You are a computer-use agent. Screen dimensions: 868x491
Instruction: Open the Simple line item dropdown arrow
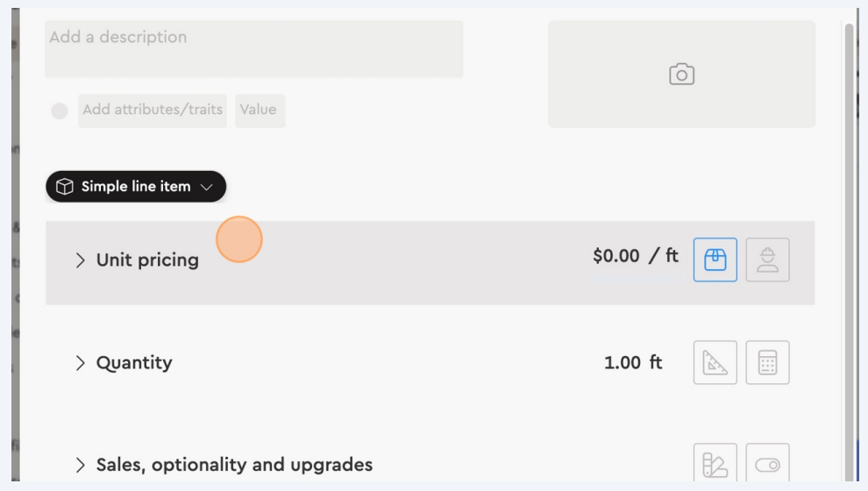pyautogui.click(x=207, y=187)
